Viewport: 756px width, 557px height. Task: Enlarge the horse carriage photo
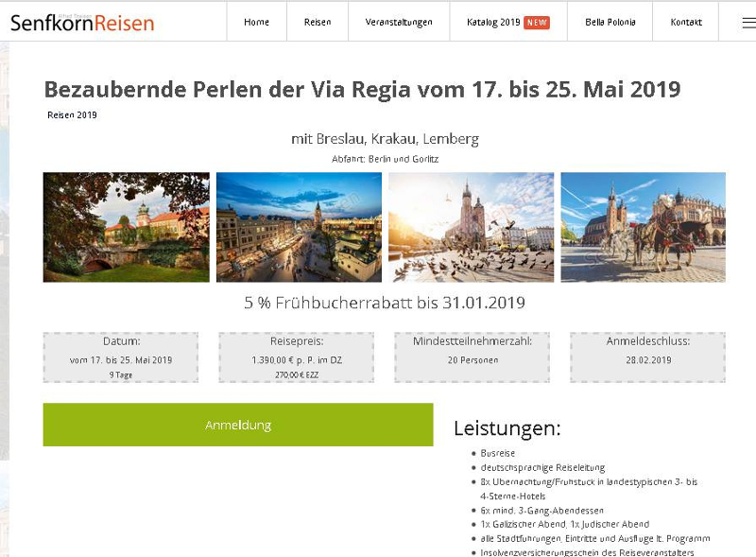click(x=644, y=227)
